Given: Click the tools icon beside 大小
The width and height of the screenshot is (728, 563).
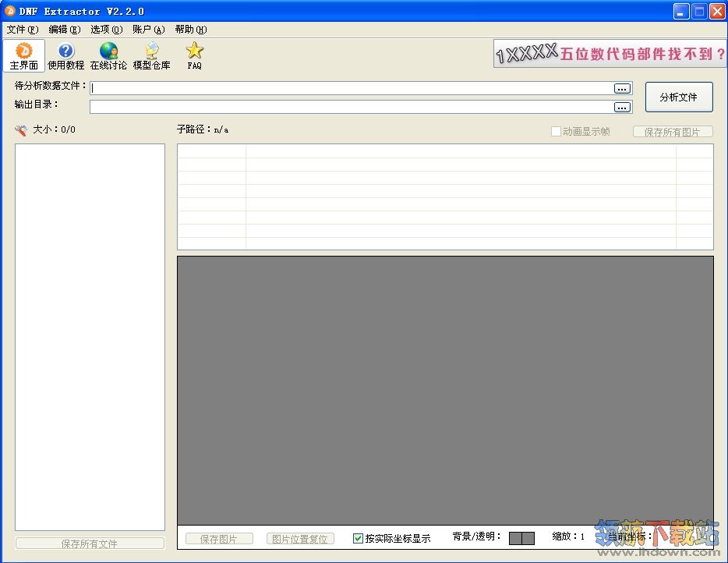Looking at the screenshot, I should pyautogui.click(x=21, y=130).
